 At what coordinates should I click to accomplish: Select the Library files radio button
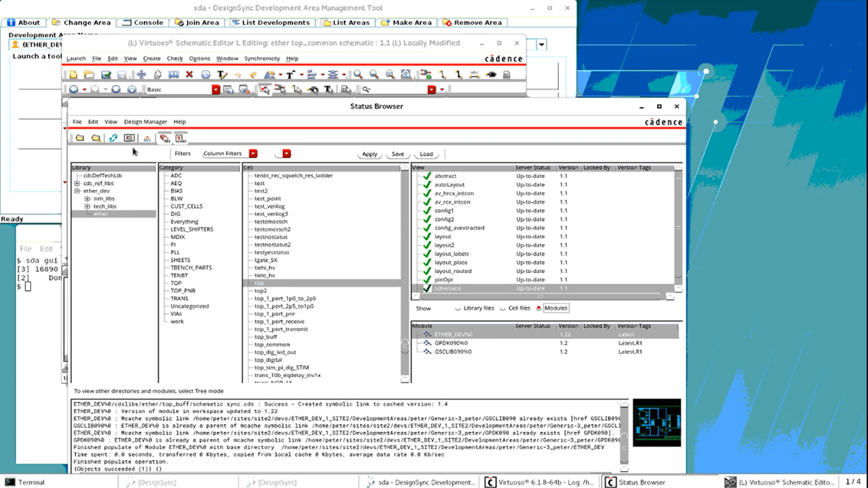coord(458,308)
